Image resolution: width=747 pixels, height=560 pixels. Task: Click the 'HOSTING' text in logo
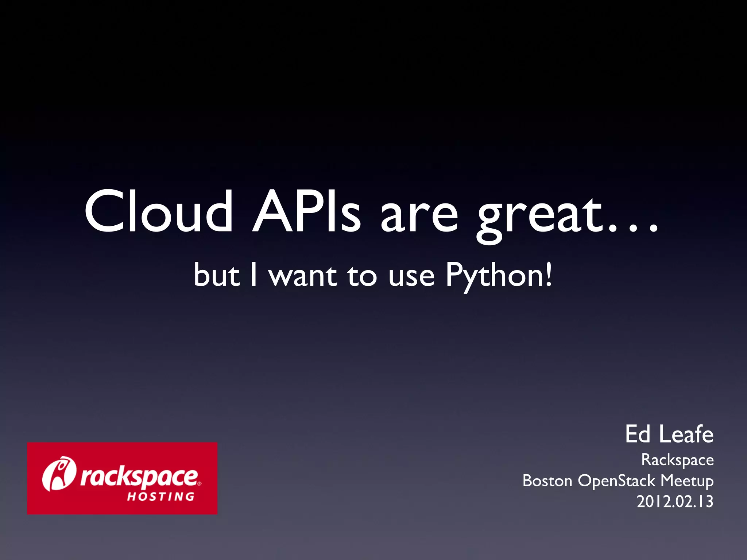(x=161, y=497)
